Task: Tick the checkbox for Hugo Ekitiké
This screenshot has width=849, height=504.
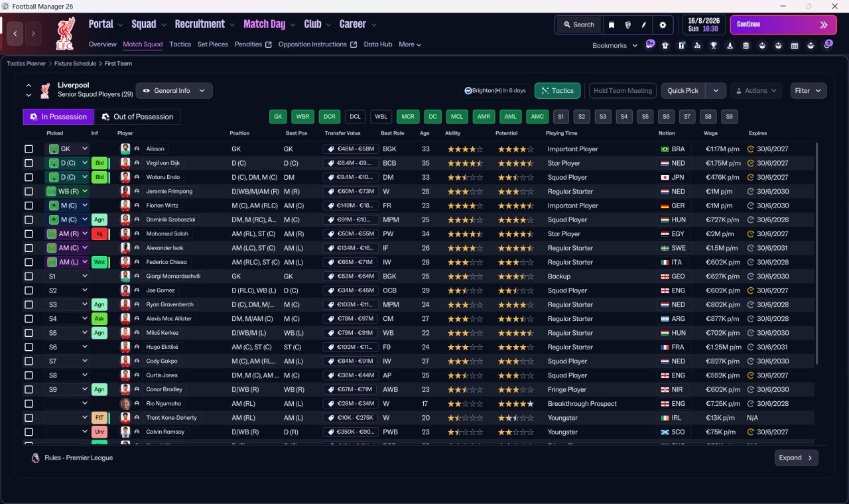Action: 29,347
